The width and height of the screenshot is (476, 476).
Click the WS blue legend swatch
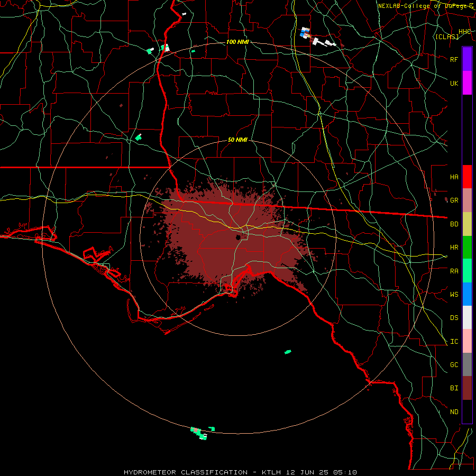[467, 294]
